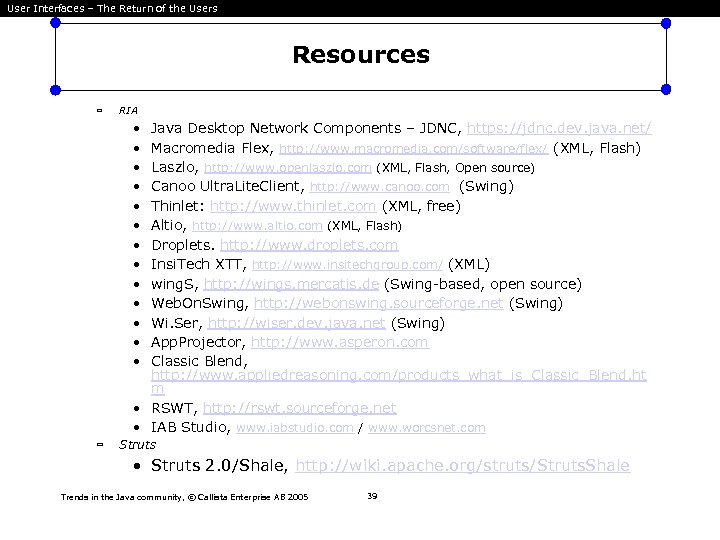Select the 'IAB Studio,' text
This screenshot has width=720, height=540.
(x=191, y=428)
